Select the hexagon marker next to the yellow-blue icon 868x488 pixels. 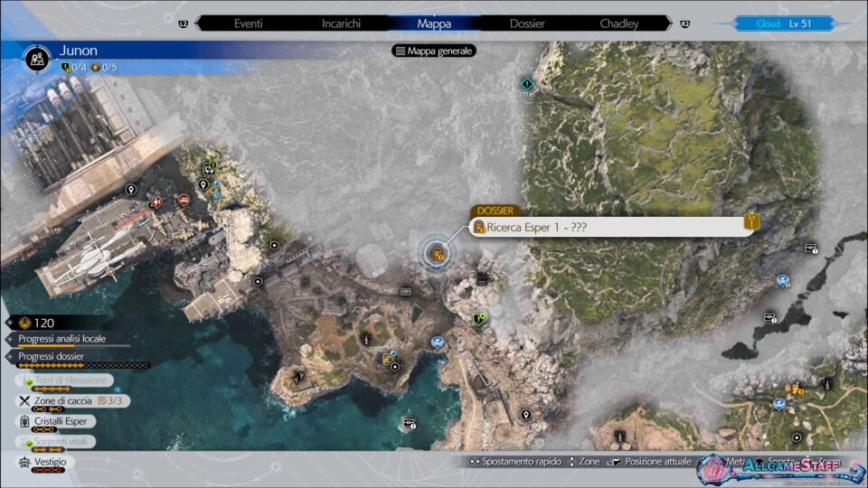point(395,367)
